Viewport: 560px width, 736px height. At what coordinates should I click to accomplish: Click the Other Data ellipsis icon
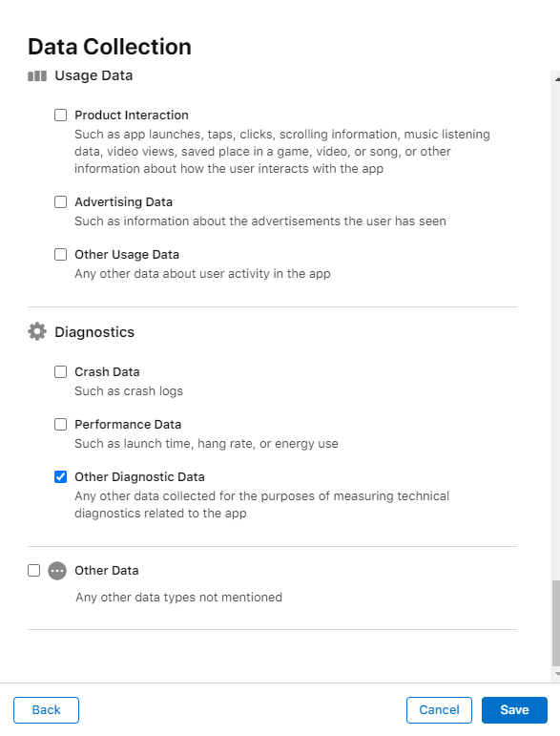(57, 571)
